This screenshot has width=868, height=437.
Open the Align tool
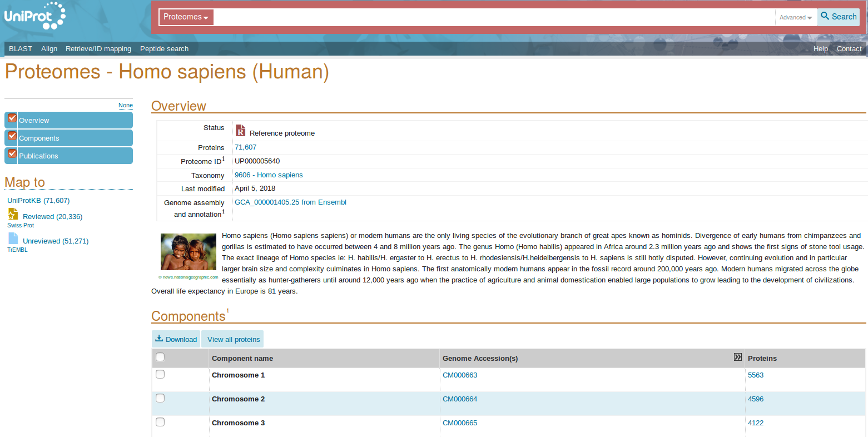pos(49,49)
